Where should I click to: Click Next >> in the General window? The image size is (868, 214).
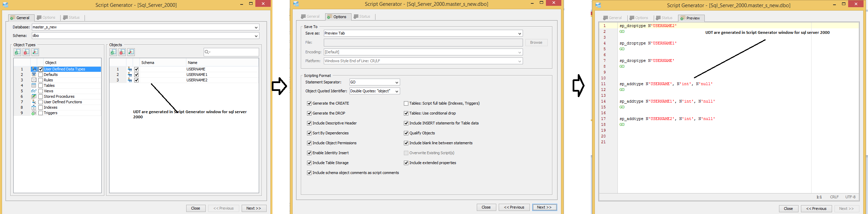[x=254, y=208]
